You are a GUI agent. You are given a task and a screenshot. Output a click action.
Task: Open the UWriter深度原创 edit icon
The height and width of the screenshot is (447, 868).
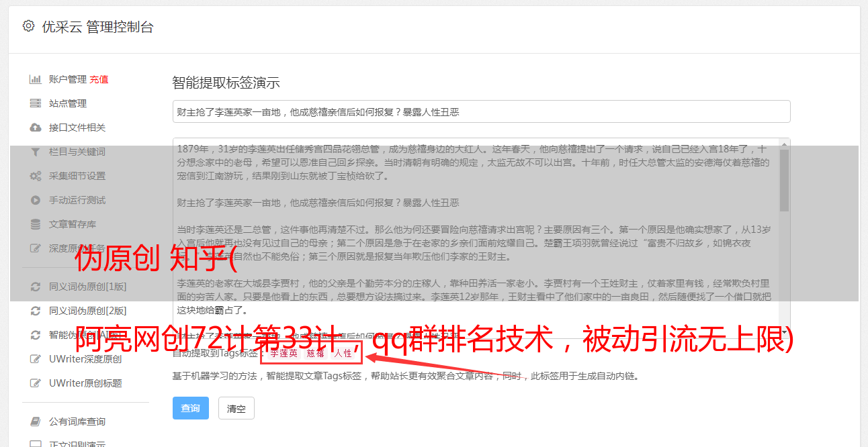36,359
